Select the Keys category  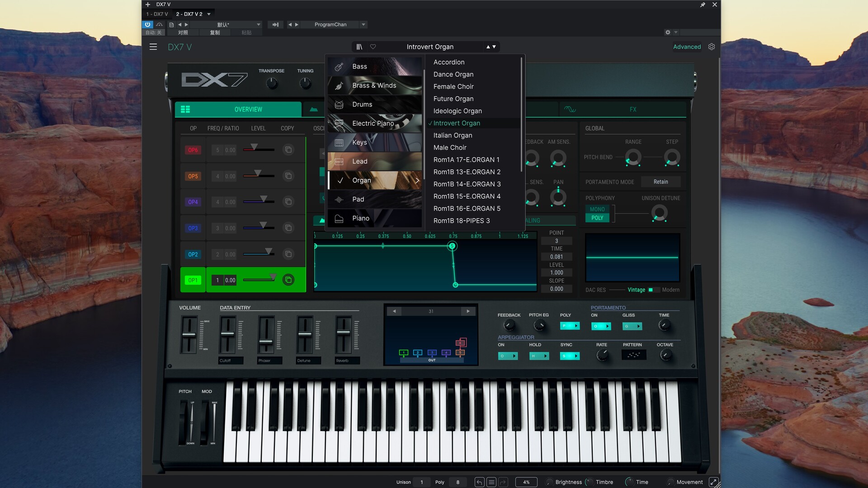tap(375, 142)
